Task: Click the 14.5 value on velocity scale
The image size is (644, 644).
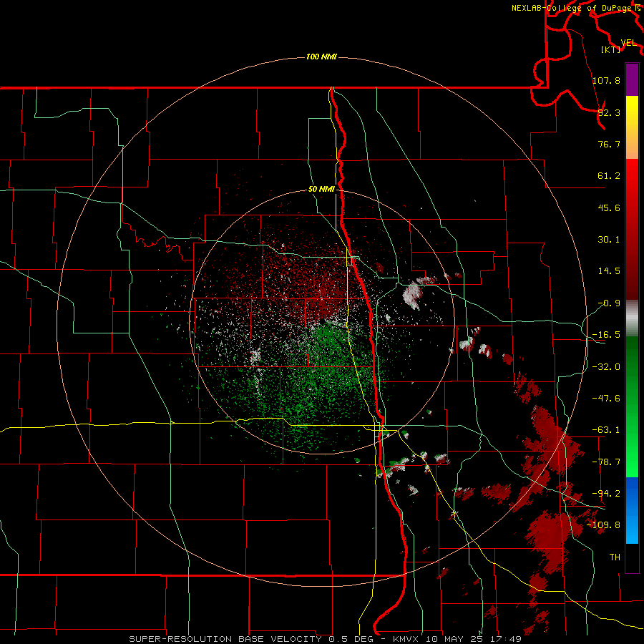Action: click(609, 271)
